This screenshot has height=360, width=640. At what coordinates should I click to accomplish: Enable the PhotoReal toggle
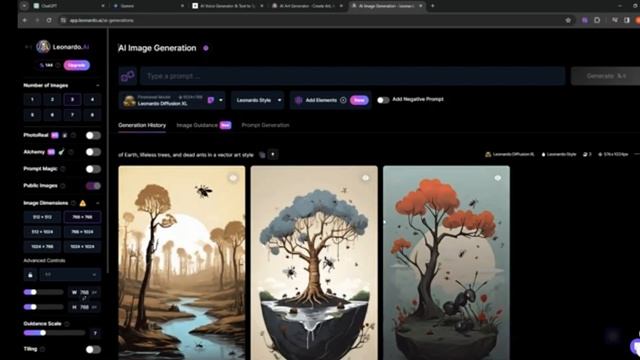pyautogui.click(x=93, y=136)
